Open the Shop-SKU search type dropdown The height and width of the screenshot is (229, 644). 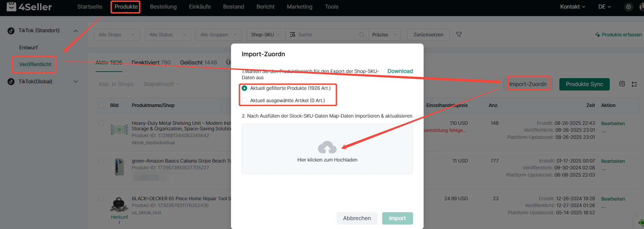point(266,35)
